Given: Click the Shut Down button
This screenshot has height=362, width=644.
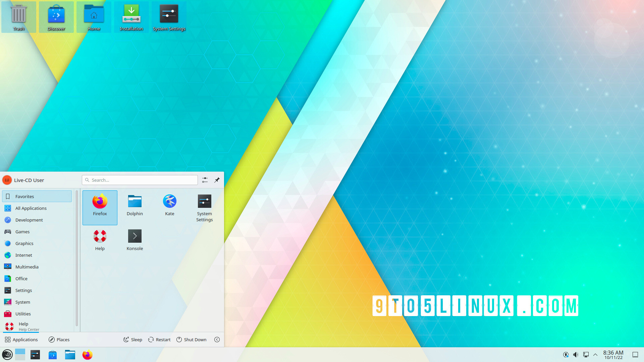Looking at the screenshot, I should click(191, 340).
